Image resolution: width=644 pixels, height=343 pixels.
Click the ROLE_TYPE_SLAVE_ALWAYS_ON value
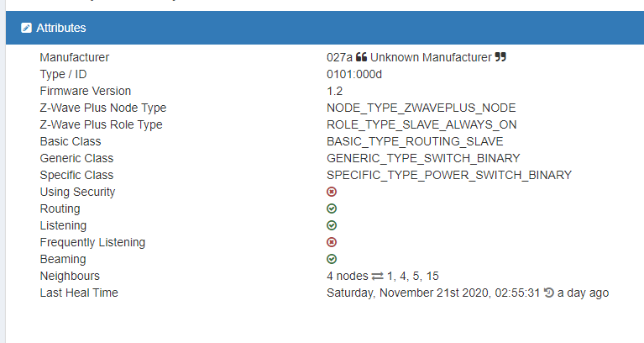coord(421,124)
